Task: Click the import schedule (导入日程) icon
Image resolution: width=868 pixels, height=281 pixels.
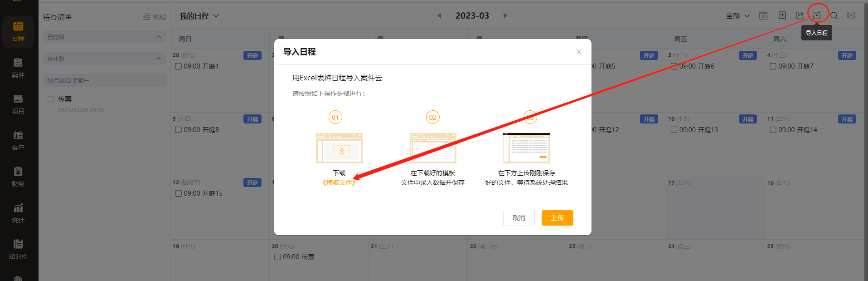Action: 817,15
